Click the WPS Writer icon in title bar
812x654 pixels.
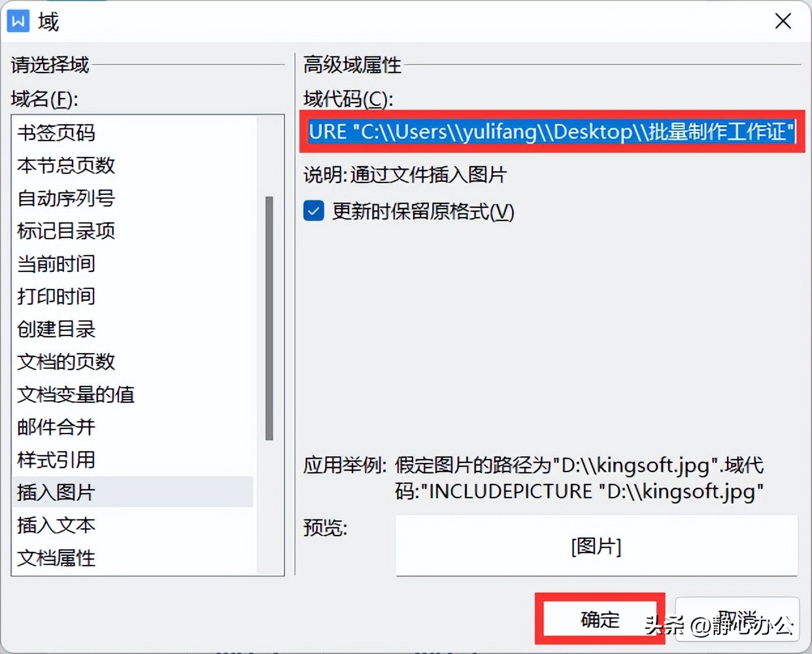point(18,21)
